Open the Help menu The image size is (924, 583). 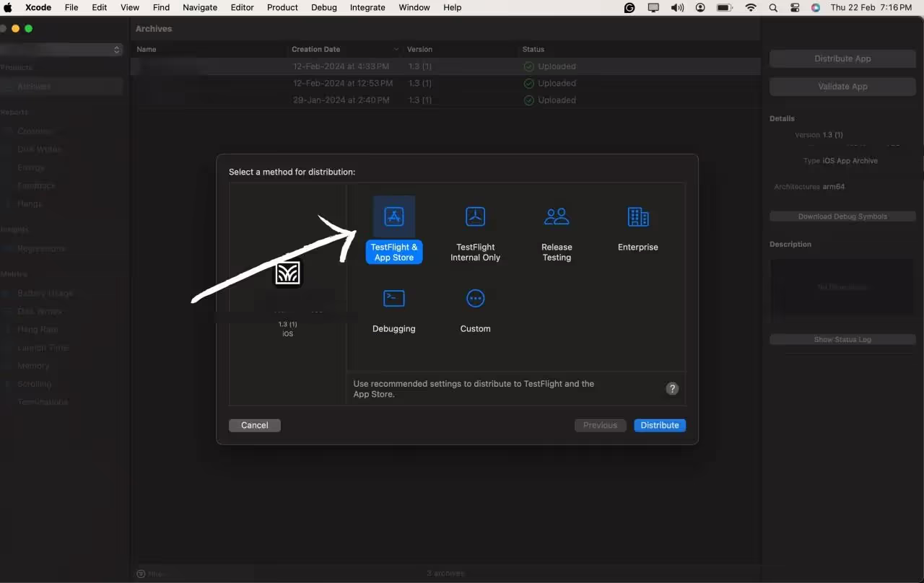(453, 7)
